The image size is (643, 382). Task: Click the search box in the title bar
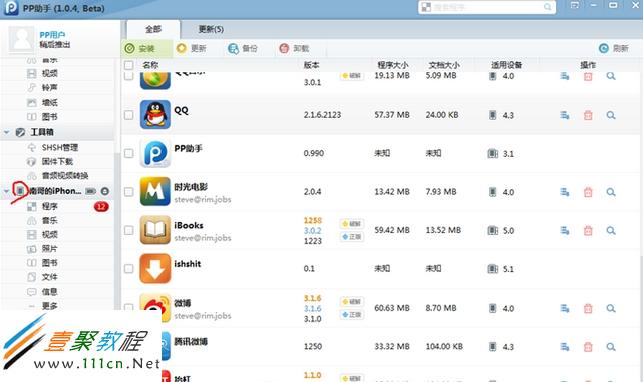pos(487,7)
